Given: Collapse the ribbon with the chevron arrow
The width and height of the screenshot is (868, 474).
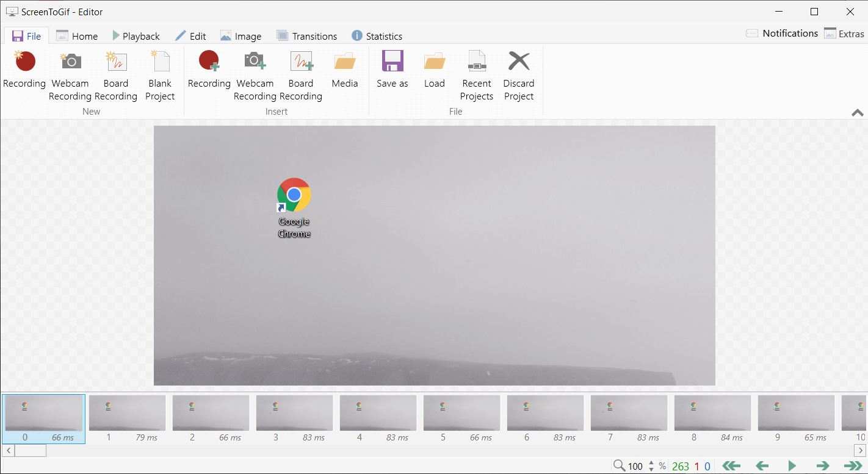Looking at the screenshot, I should pyautogui.click(x=857, y=113).
